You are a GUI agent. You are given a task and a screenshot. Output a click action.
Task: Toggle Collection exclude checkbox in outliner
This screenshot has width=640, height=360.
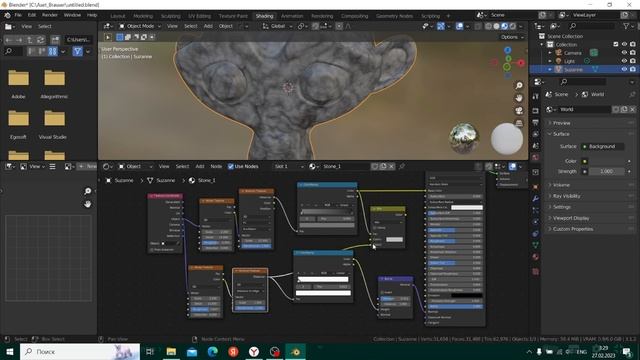pyautogui.click(x=616, y=44)
